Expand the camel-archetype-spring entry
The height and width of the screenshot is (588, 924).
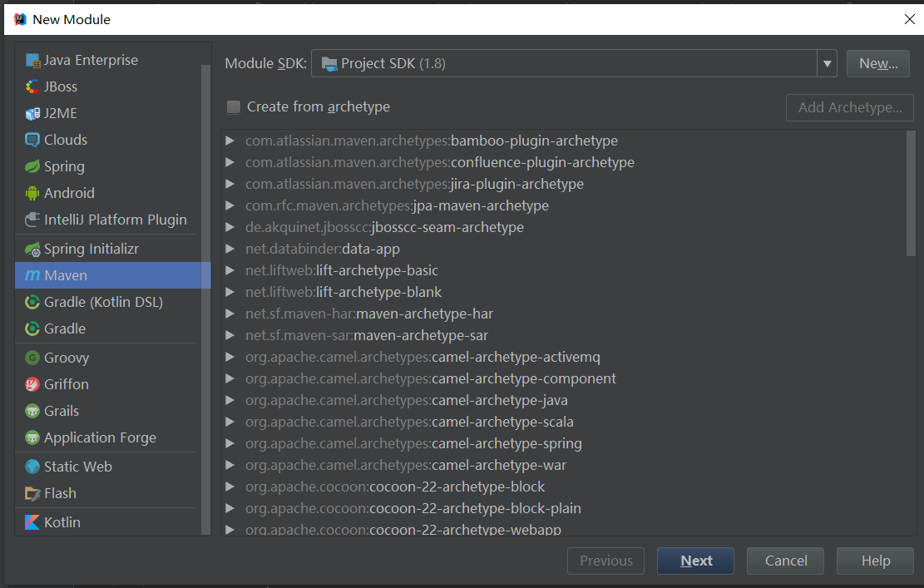230,445
